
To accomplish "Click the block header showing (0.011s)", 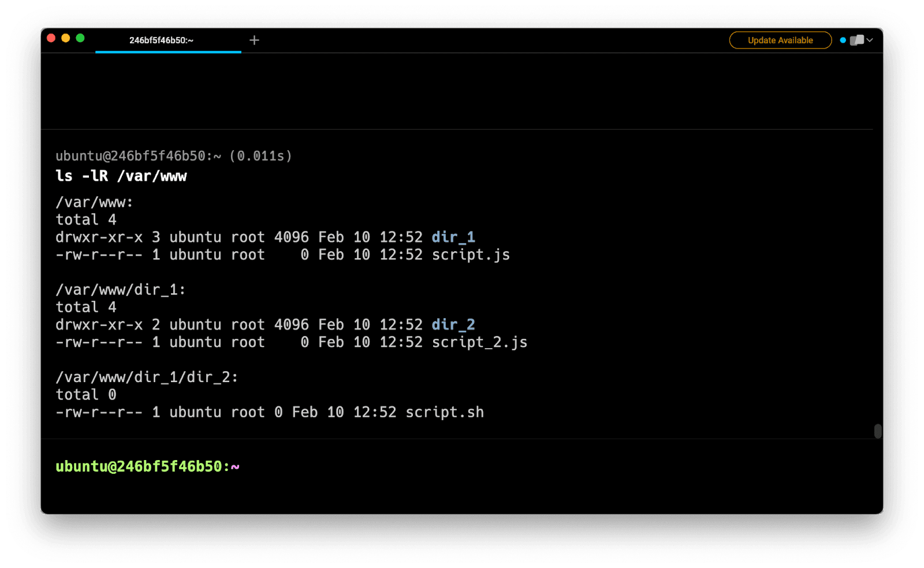I will point(174,156).
